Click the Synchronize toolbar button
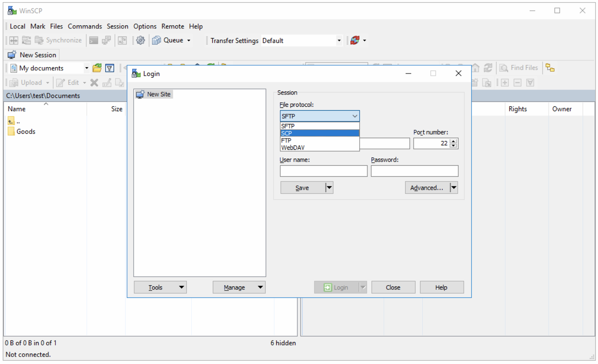This screenshot has height=364, width=598. [x=58, y=40]
